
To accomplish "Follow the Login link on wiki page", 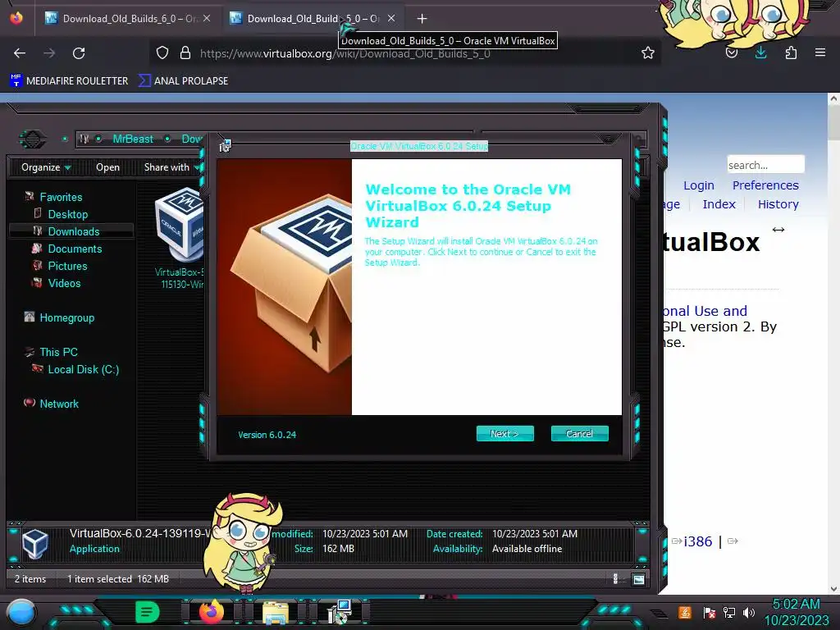I will point(699,185).
